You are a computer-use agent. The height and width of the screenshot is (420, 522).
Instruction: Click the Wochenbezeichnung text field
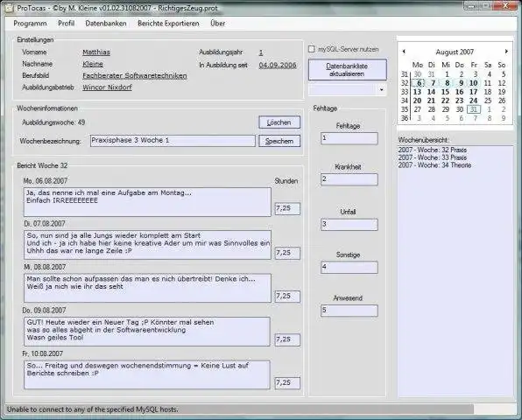pos(173,141)
